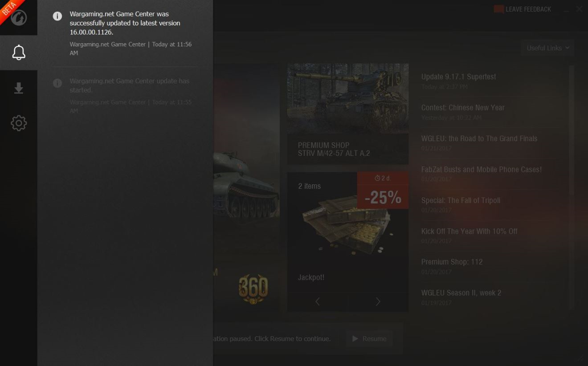Viewport: 588px width, 366px height.
Task: Click info icon beside successful update notification
Action: click(x=57, y=16)
